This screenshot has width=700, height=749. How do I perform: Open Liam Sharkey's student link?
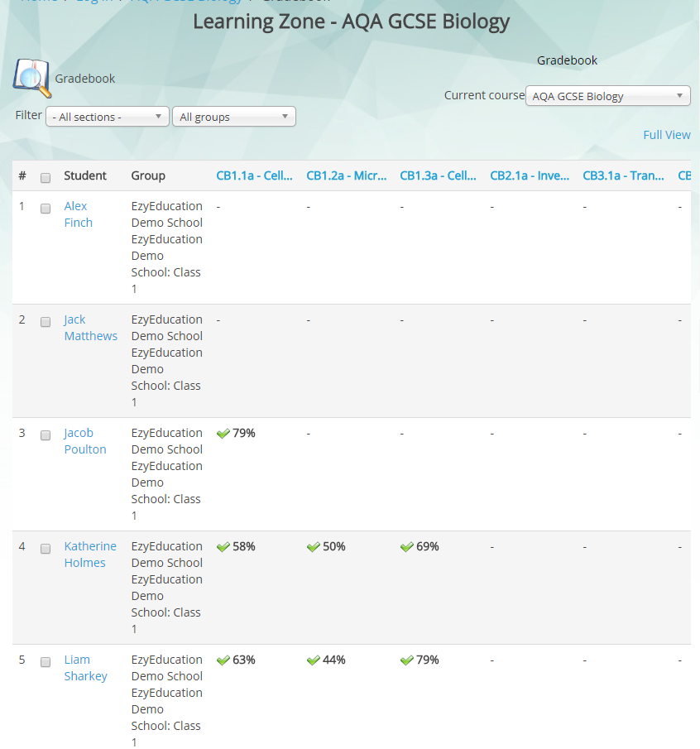(x=86, y=668)
